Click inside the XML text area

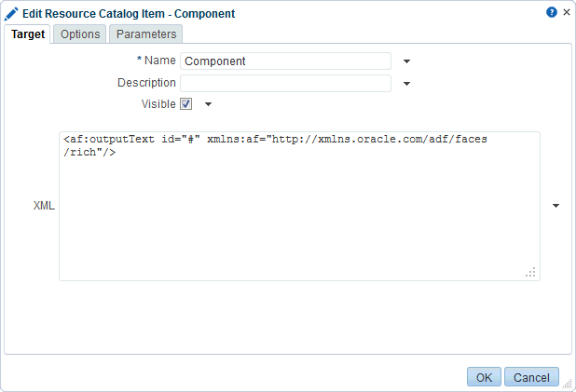[x=299, y=207]
